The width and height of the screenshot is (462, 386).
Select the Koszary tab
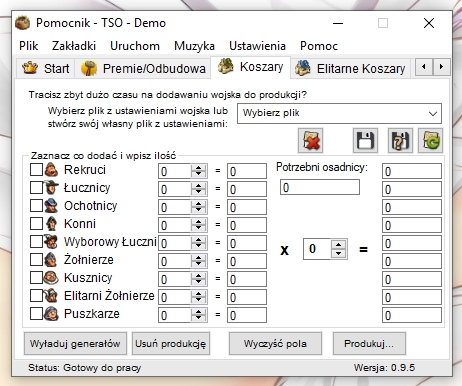pyautogui.click(x=250, y=67)
